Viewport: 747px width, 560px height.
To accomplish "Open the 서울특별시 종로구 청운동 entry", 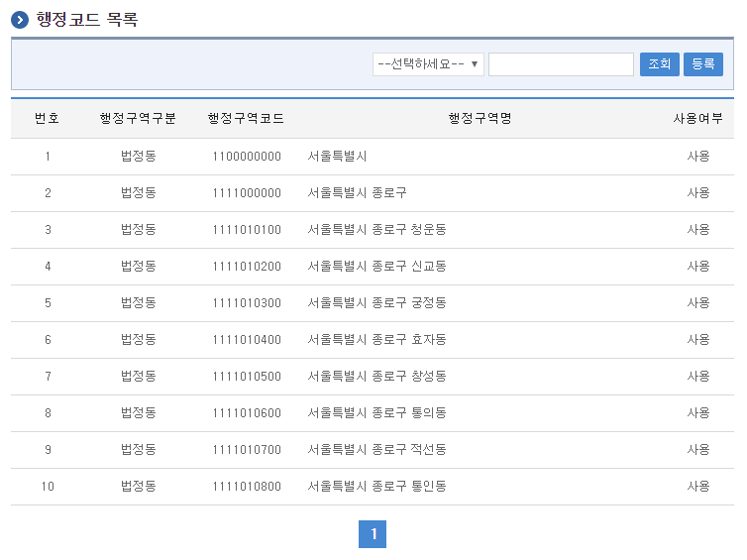I will [376, 230].
